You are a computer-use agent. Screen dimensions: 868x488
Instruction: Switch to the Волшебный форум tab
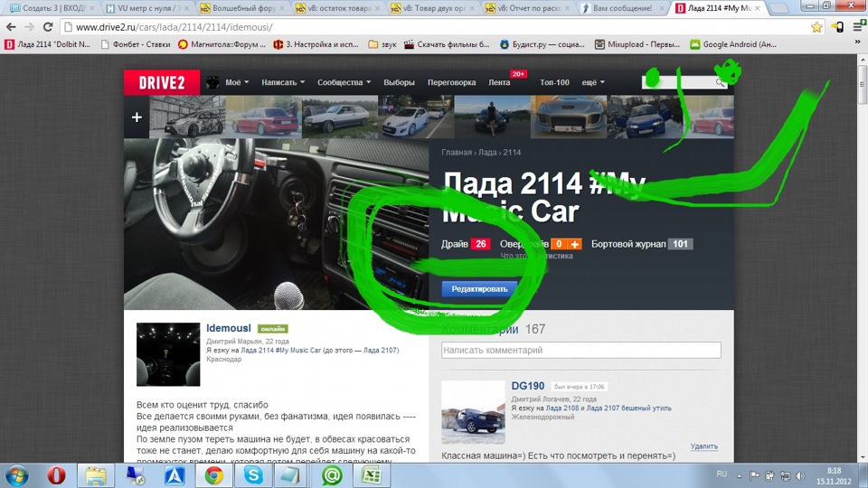pos(242,8)
